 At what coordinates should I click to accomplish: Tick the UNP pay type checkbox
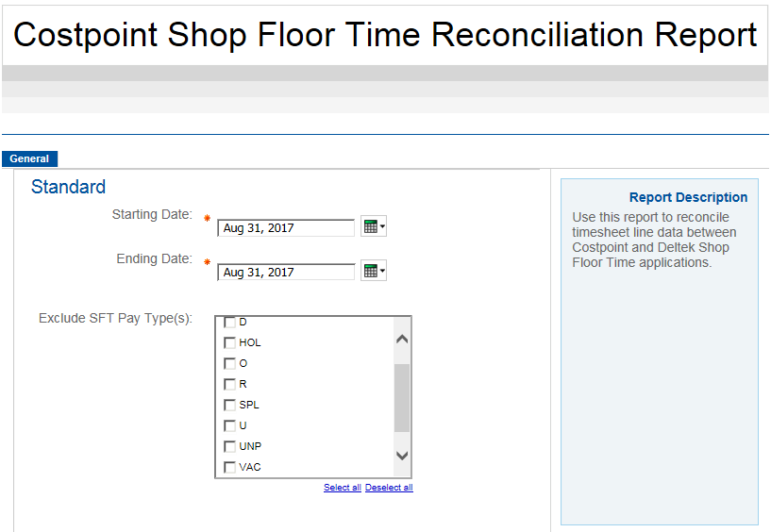click(x=229, y=446)
